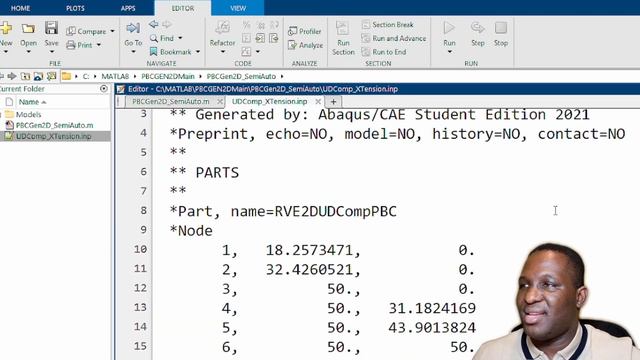This screenshot has height=360, width=640.
Task: Select the Models folder
Action: click(x=28, y=114)
